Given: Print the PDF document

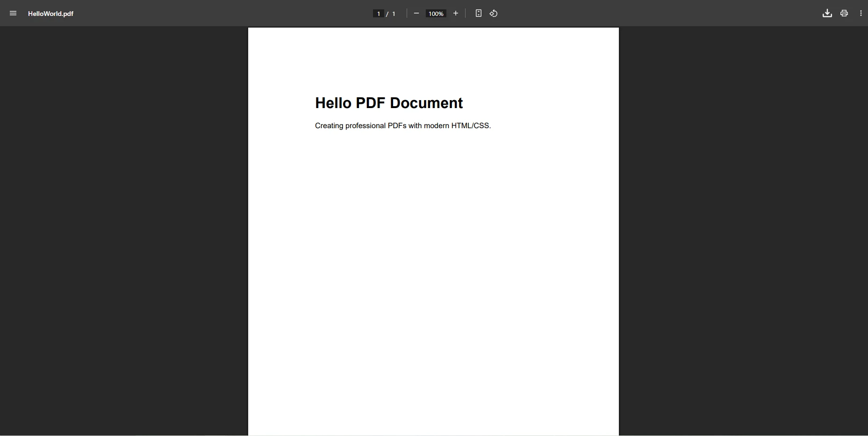Looking at the screenshot, I should (844, 13).
